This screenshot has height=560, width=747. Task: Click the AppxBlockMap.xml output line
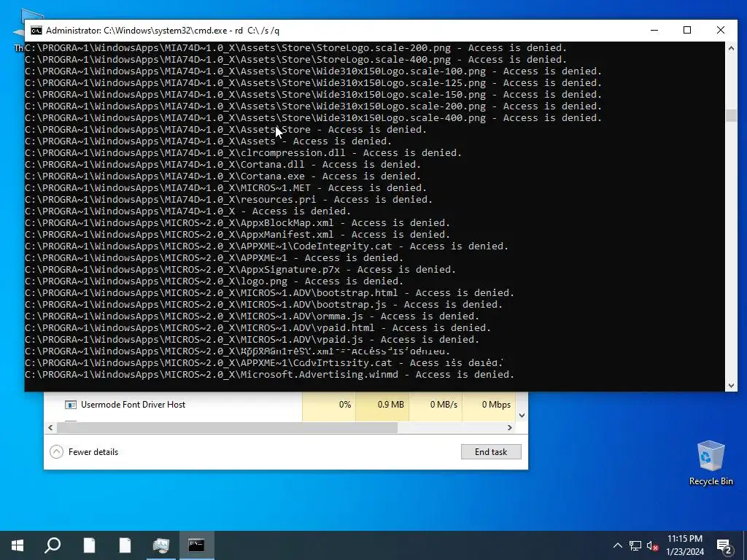pos(237,223)
